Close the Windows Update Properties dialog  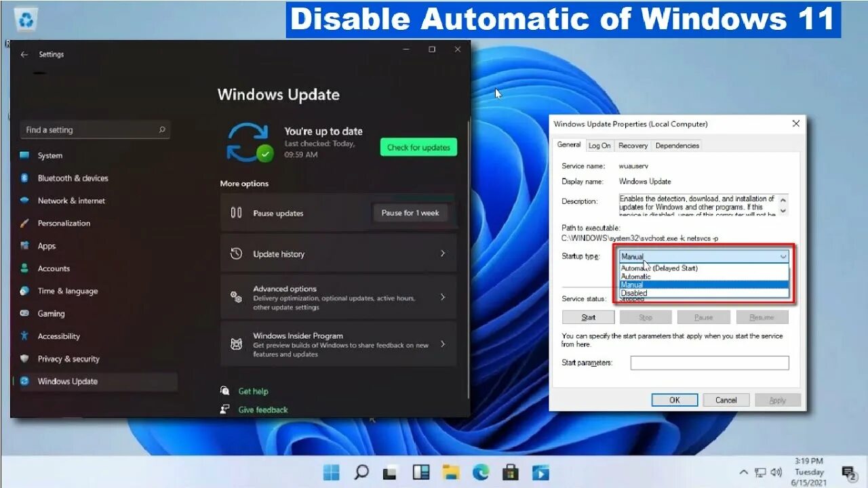tap(796, 123)
